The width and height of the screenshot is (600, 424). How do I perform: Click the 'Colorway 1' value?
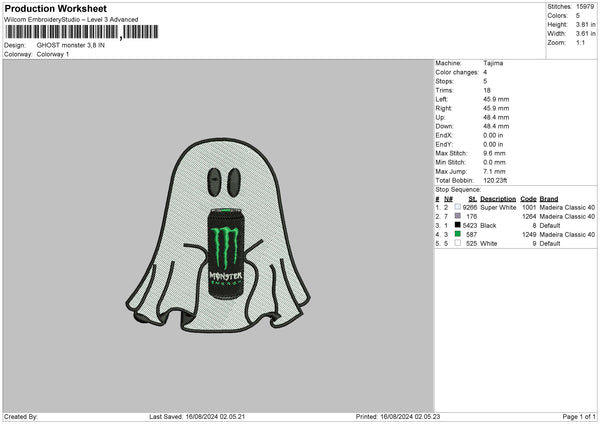pos(53,54)
